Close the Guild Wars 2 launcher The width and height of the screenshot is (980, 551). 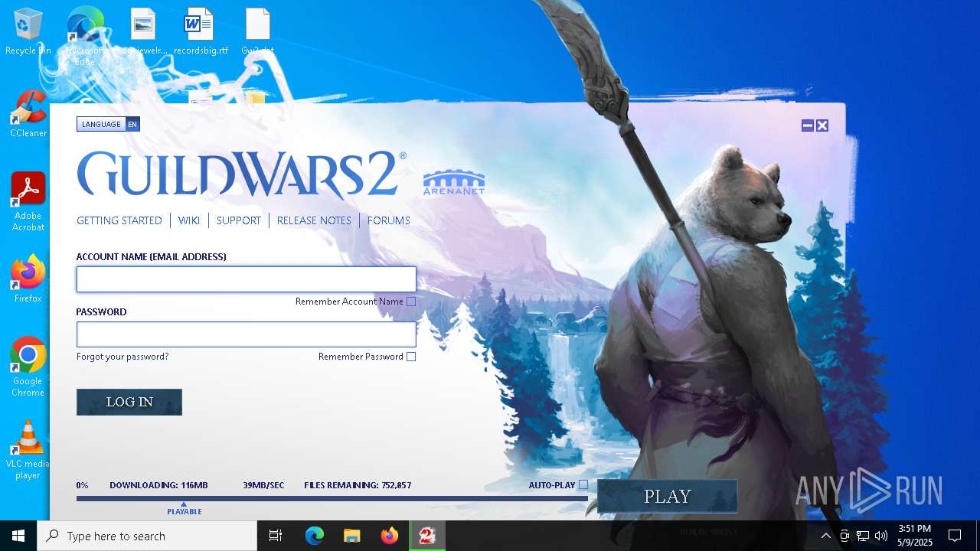pos(822,126)
